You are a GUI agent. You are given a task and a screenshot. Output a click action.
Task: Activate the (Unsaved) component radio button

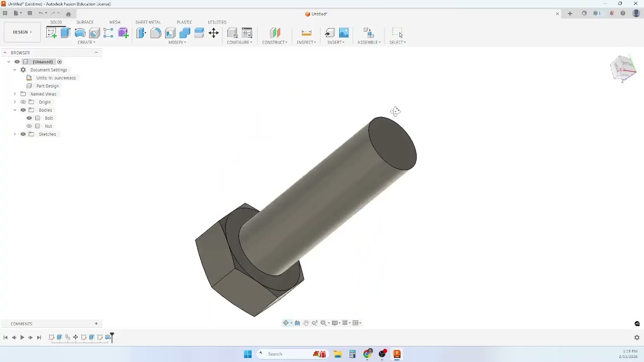click(x=59, y=62)
